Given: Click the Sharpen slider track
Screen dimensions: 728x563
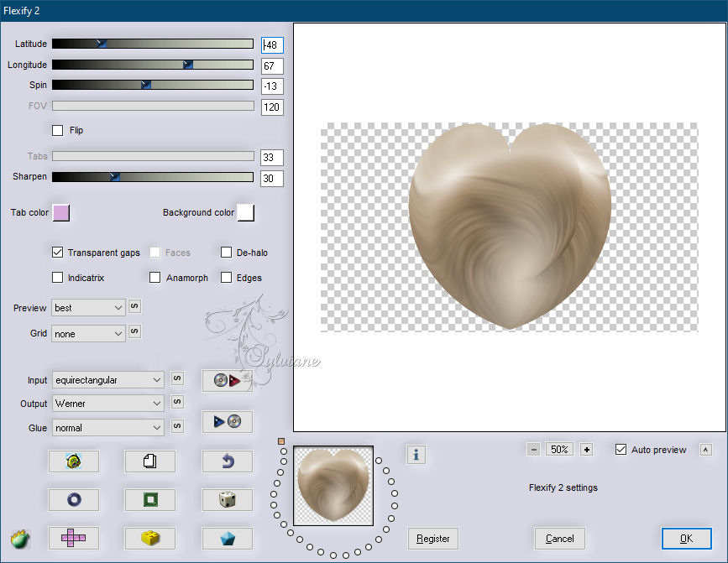Looking at the screenshot, I should click(153, 177).
